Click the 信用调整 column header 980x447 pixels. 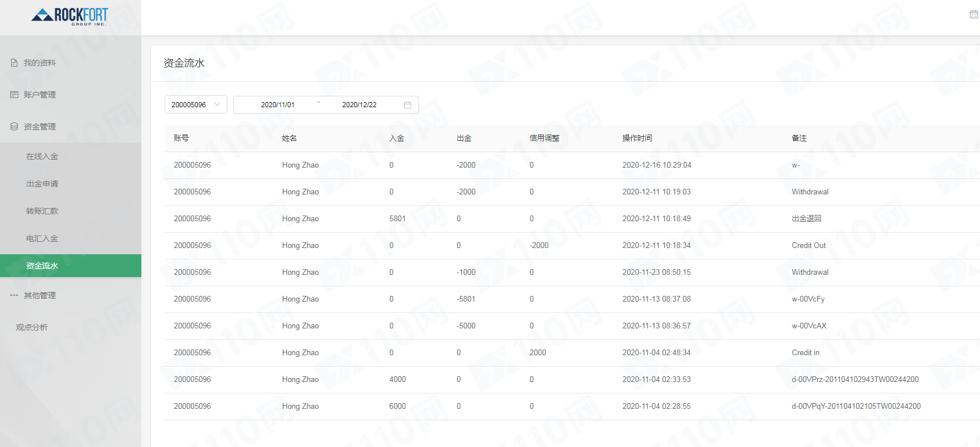tap(544, 138)
